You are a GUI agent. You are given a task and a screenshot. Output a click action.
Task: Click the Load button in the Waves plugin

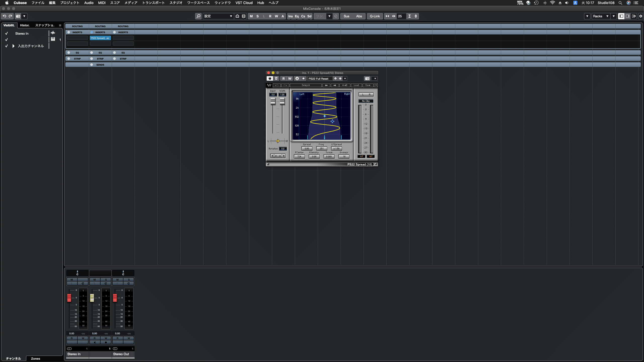click(x=356, y=85)
